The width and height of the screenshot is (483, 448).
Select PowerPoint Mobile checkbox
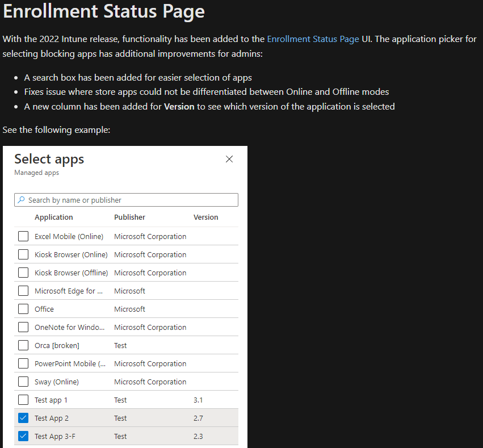click(22, 363)
